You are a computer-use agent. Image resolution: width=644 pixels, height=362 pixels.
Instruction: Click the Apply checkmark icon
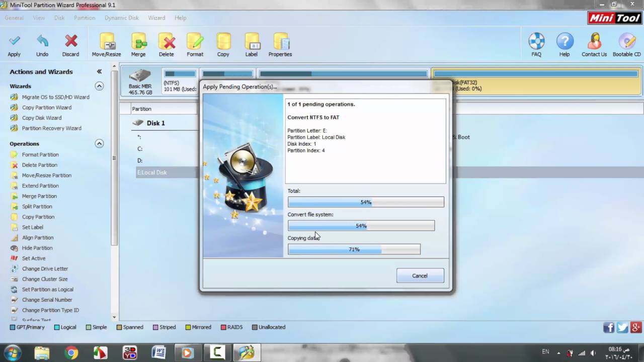14,41
